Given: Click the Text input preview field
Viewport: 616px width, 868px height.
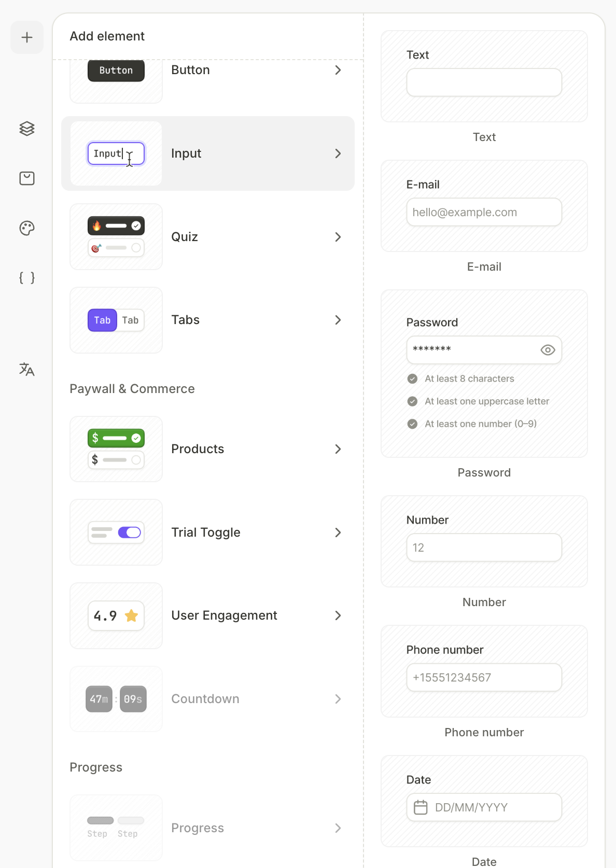Looking at the screenshot, I should pos(484,82).
